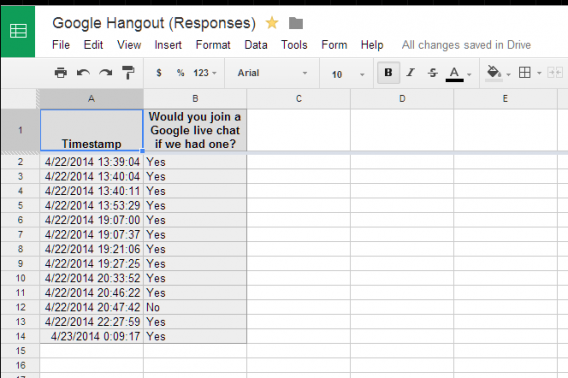Click cell '4/22/2014 19:21:06'

[92, 249]
